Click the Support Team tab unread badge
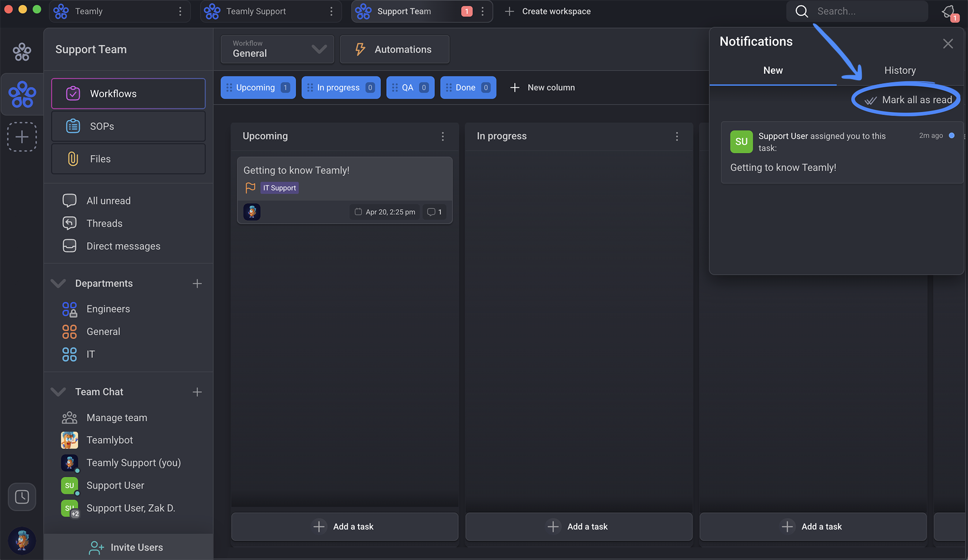968x560 pixels. point(466,11)
